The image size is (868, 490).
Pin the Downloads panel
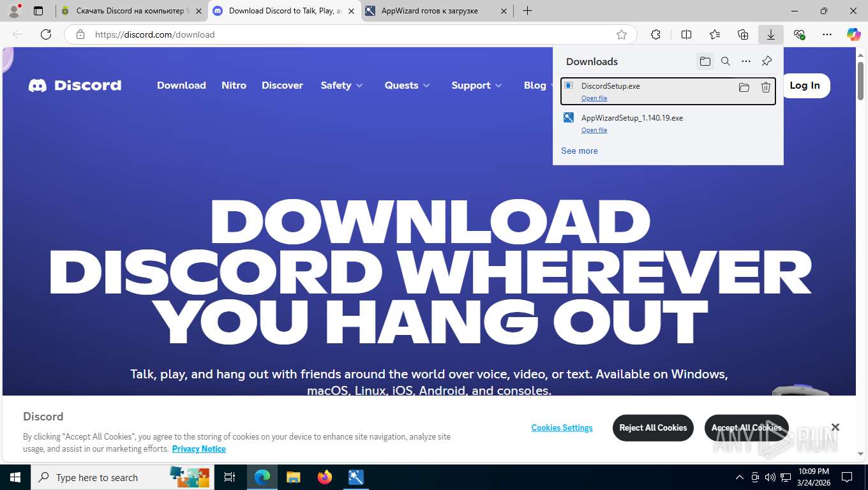pyautogui.click(x=767, y=61)
